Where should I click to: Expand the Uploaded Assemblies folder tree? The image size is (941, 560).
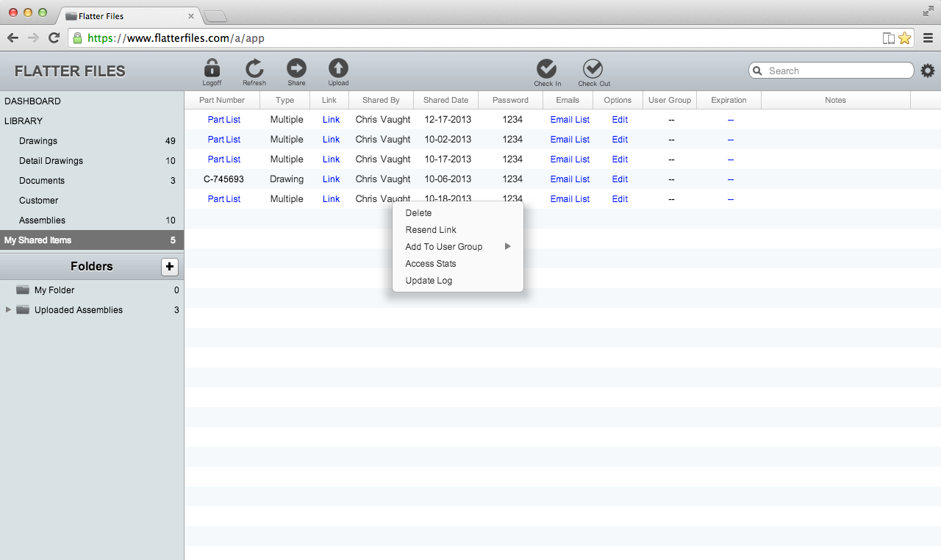click(x=9, y=310)
